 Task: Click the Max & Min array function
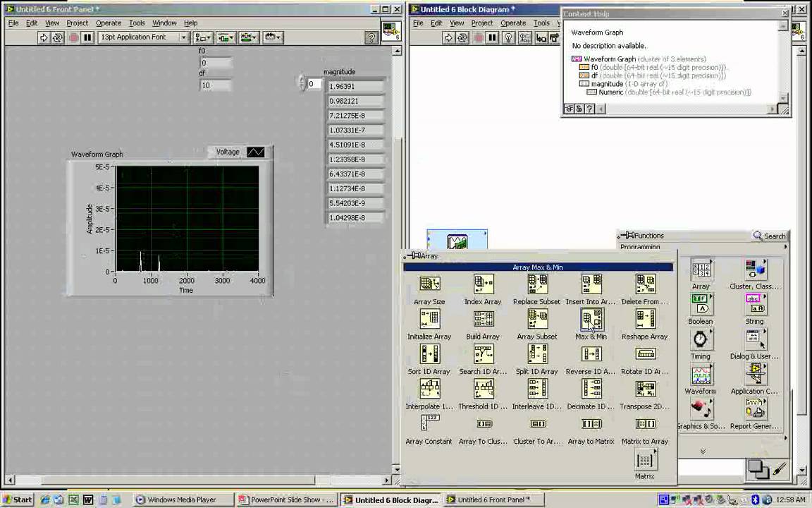click(x=591, y=320)
